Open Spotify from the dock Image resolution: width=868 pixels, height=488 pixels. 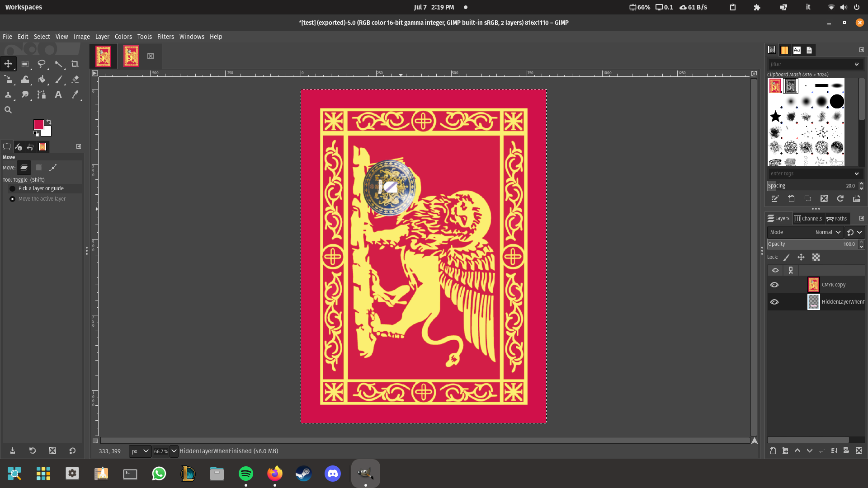tap(246, 474)
